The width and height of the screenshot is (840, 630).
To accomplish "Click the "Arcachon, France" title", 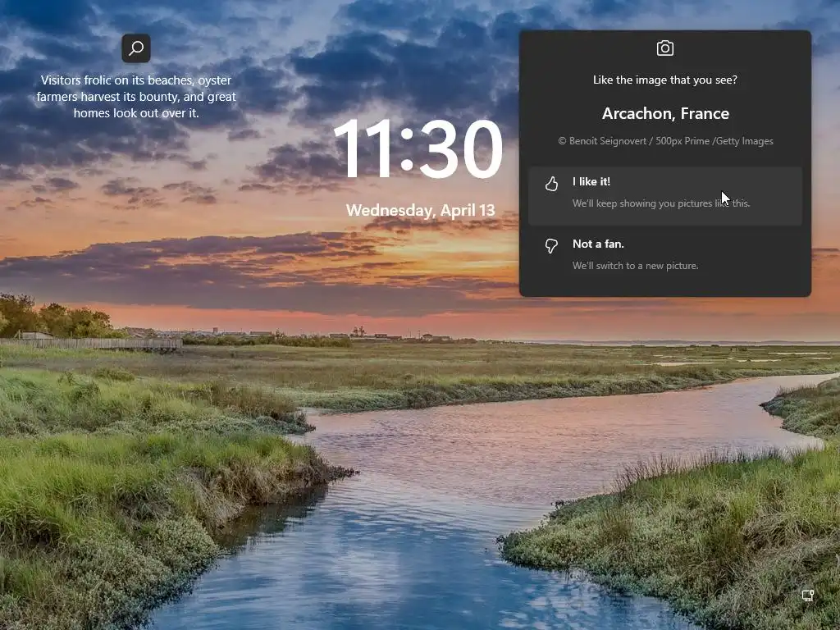I will (665, 113).
